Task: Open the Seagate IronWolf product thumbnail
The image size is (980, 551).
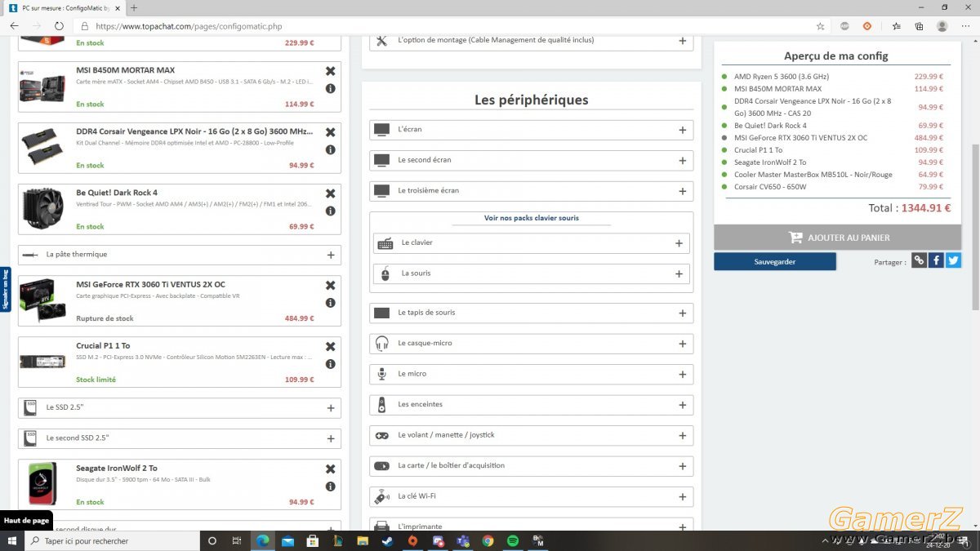Action: click(42, 484)
